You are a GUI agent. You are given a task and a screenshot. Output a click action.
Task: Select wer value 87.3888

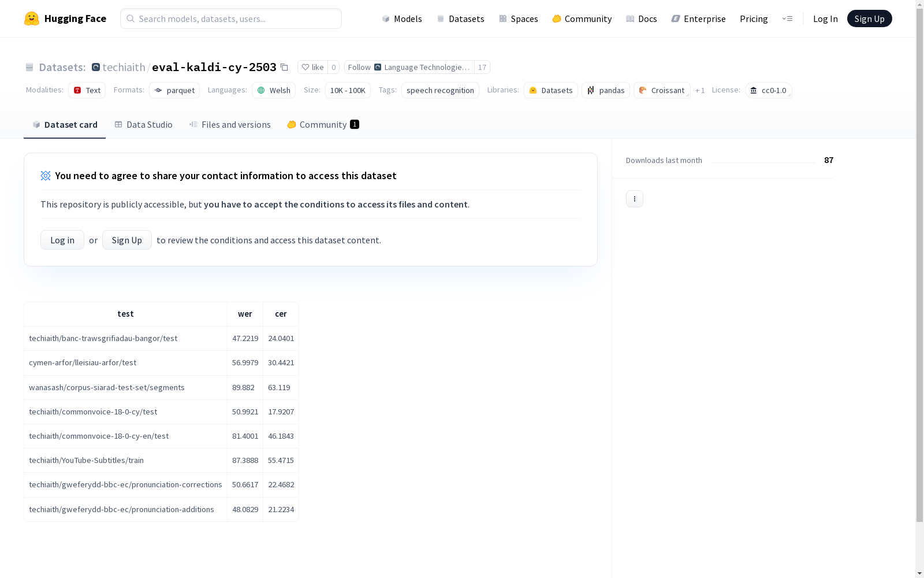pyautogui.click(x=245, y=460)
